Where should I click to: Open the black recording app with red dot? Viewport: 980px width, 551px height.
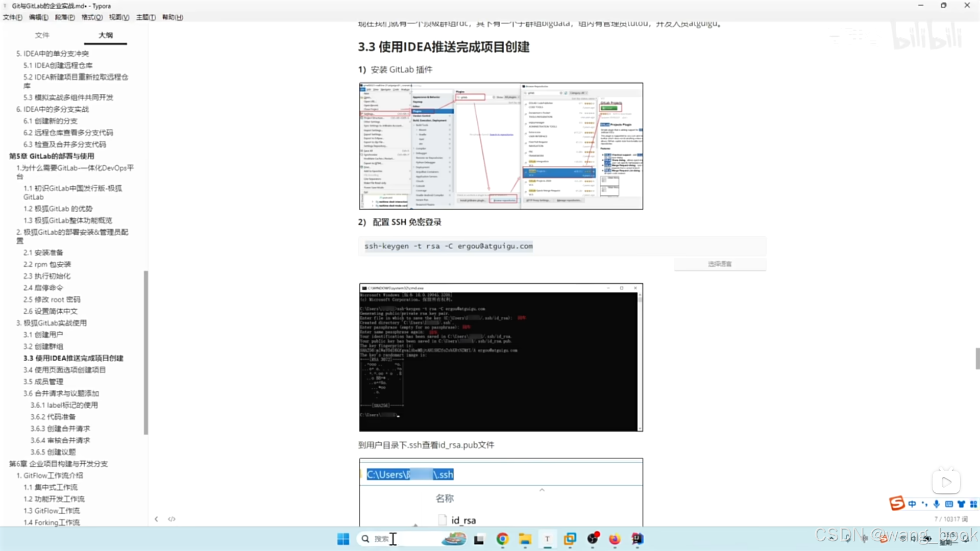(593, 538)
